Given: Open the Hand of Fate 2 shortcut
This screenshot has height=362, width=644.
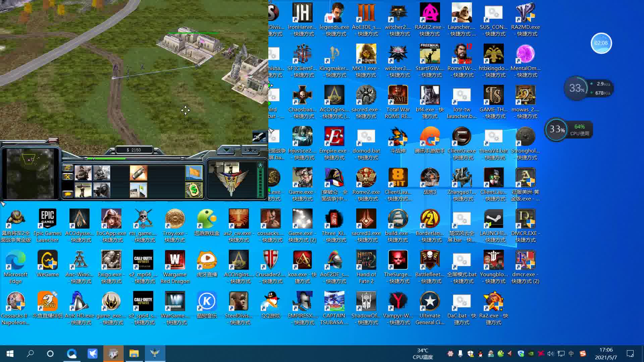Looking at the screenshot, I should coord(366,267).
